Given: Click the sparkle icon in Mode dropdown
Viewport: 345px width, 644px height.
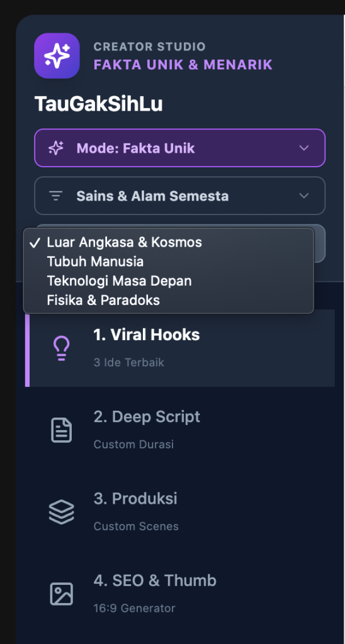Looking at the screenshot, I should 56,148.
